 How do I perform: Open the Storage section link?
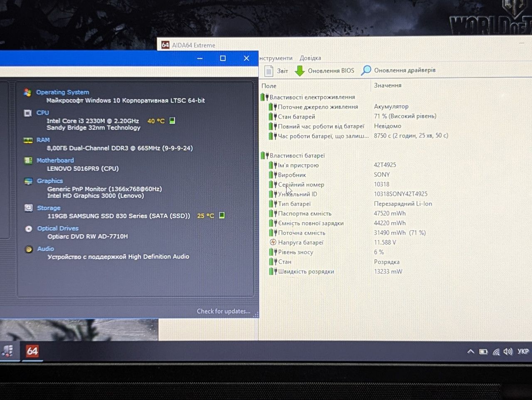click(x=49, y=208)
